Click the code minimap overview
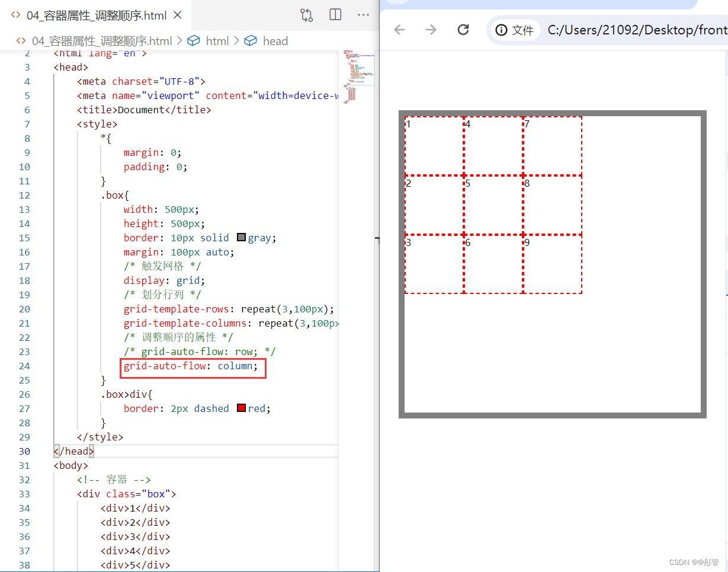728x572 pixels. pos(358,77)
